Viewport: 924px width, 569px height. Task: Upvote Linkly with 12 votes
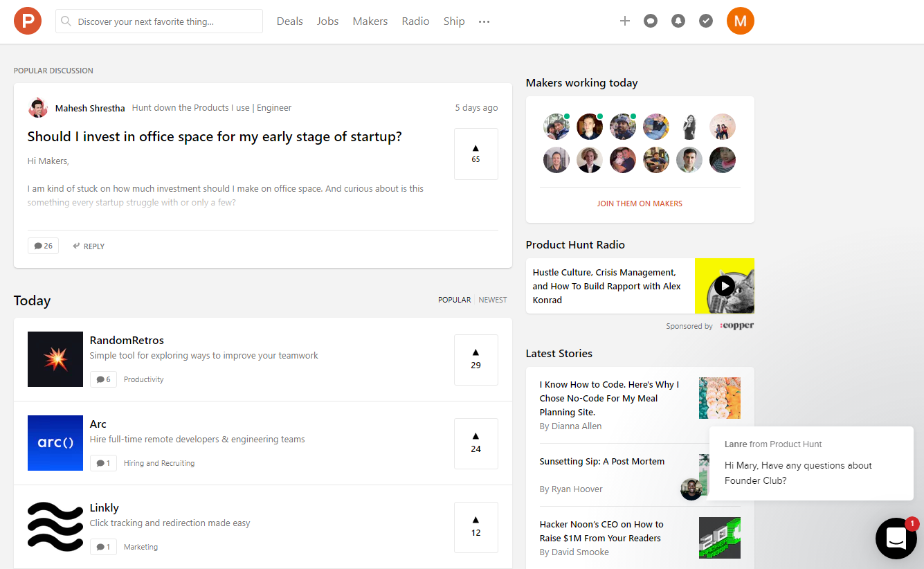pyautogui.click(x=476, y=527)
